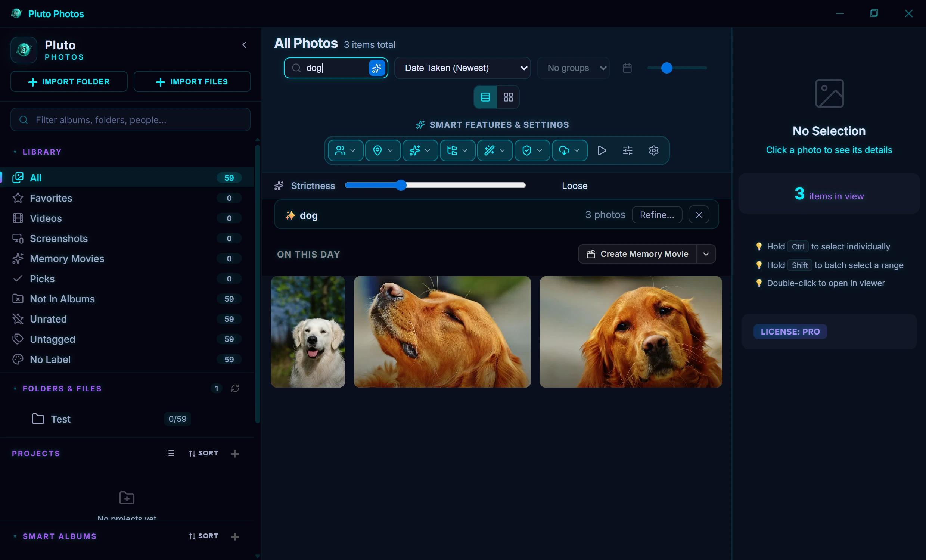Toggle the Projects list view icon

point(170,453)
